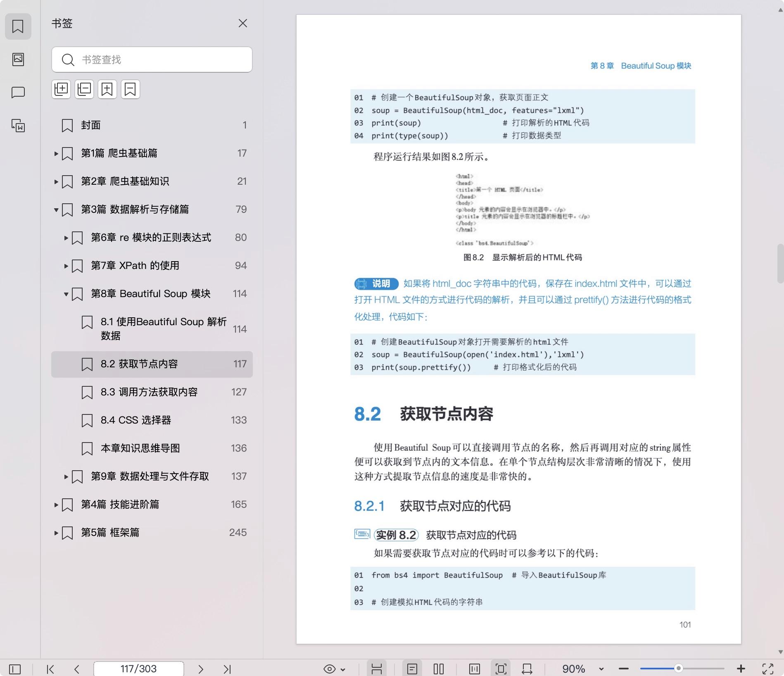
Task: Zoom in with the plus button
Action: tap(741, 669)
